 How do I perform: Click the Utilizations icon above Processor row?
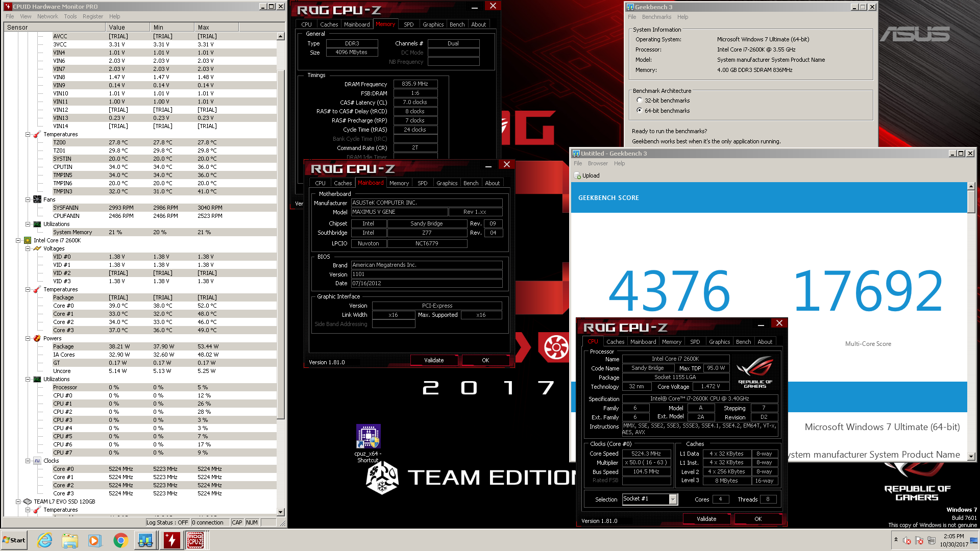coord(37,379)
